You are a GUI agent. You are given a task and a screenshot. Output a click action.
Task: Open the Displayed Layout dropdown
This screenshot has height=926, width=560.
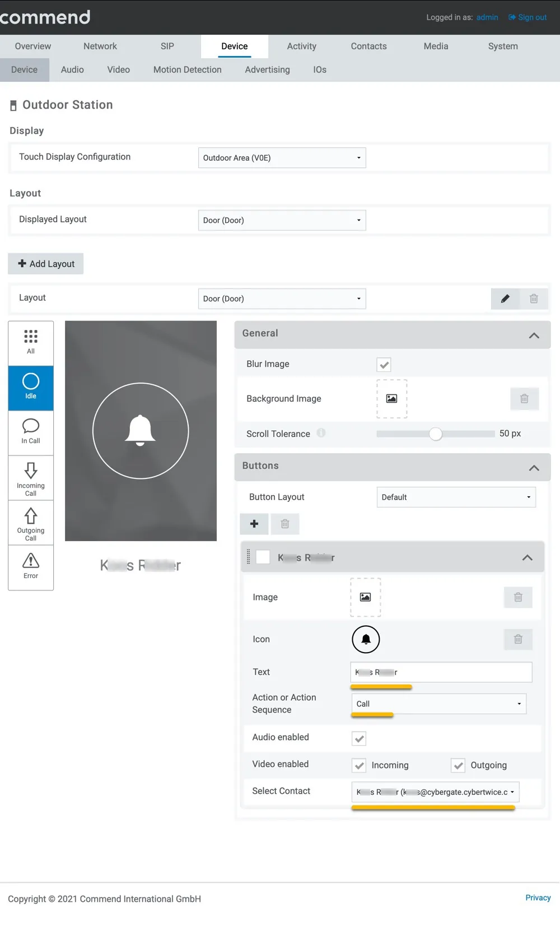[282, 220]
